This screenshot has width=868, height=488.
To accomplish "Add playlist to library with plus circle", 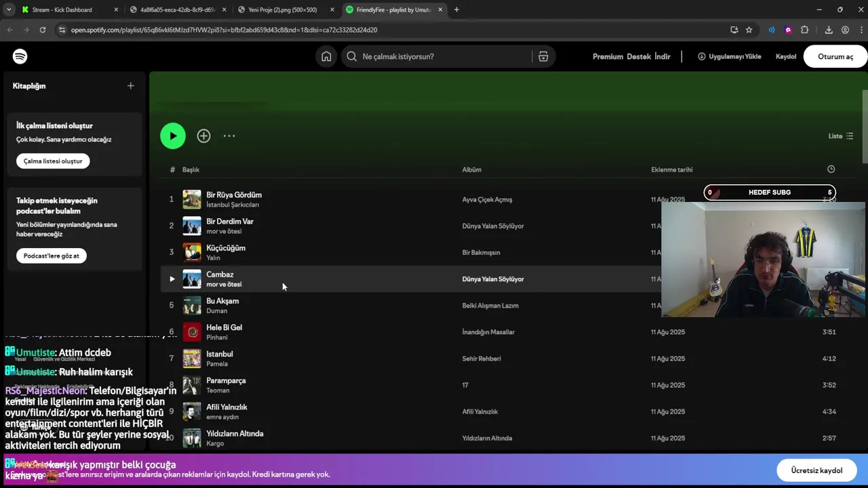I will click(x=203, y=136).
